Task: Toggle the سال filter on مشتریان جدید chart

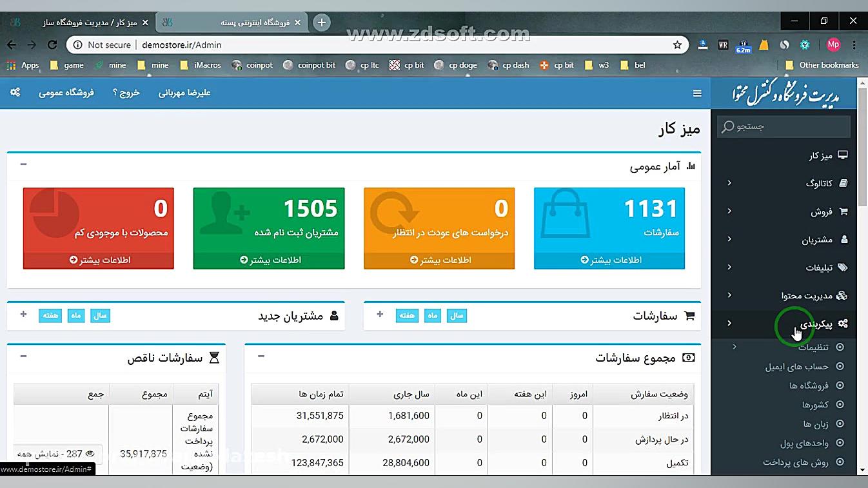Action: (x=100, y=315)
